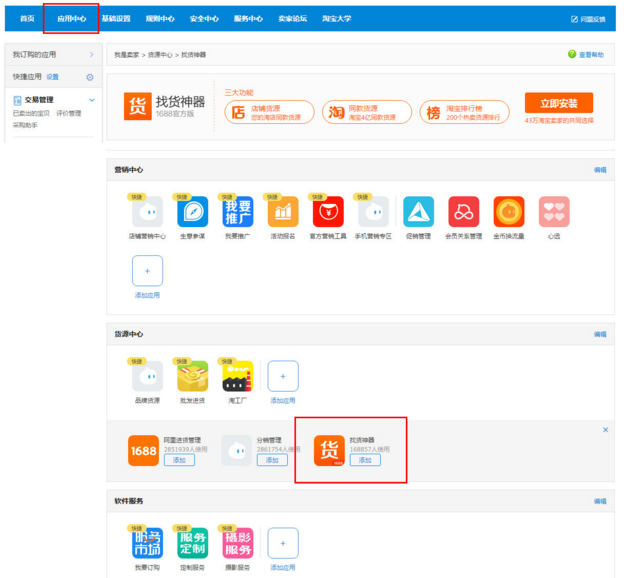Open the 已卖出的宝贝 link
This screenshot has height=578, width=624.
(x=31, y=113)
